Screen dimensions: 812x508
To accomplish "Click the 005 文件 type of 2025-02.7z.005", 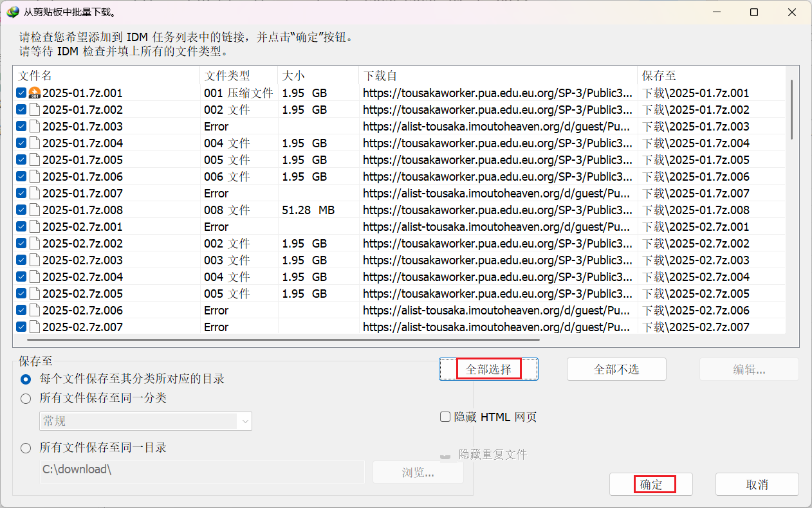I will pyautogui.click(x=227, y=294).
